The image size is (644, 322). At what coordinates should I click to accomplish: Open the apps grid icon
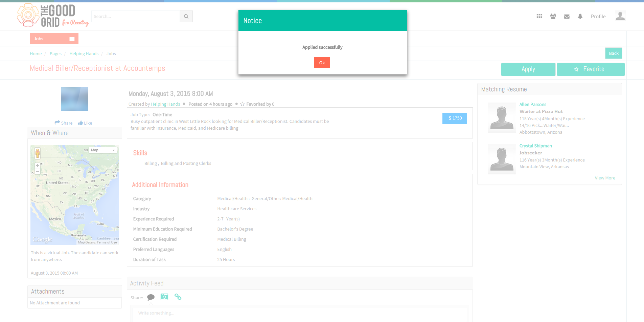click(539, 16)
